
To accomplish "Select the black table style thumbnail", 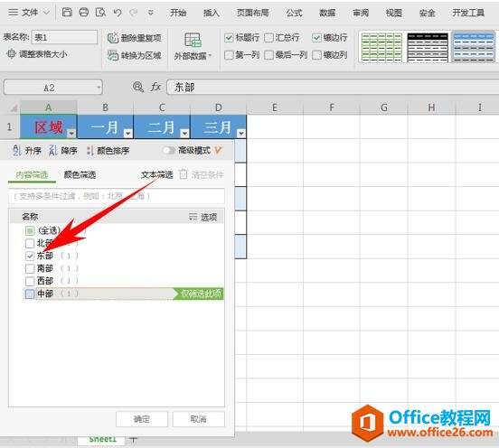I will [x=428, y=47].
